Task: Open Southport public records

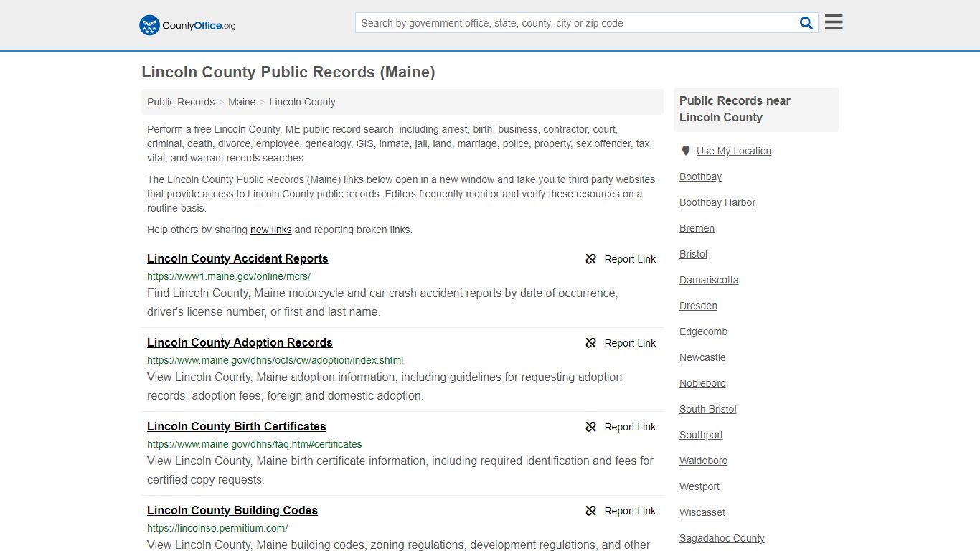Action: point(701,435)
